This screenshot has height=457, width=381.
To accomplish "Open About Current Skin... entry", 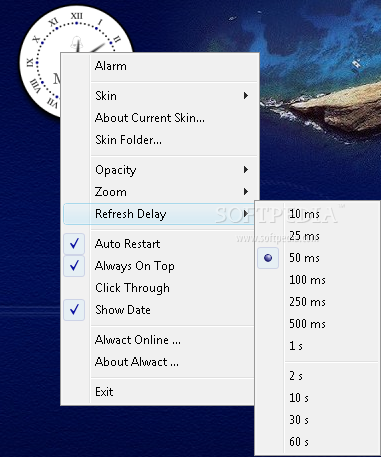I will [159, 118].
